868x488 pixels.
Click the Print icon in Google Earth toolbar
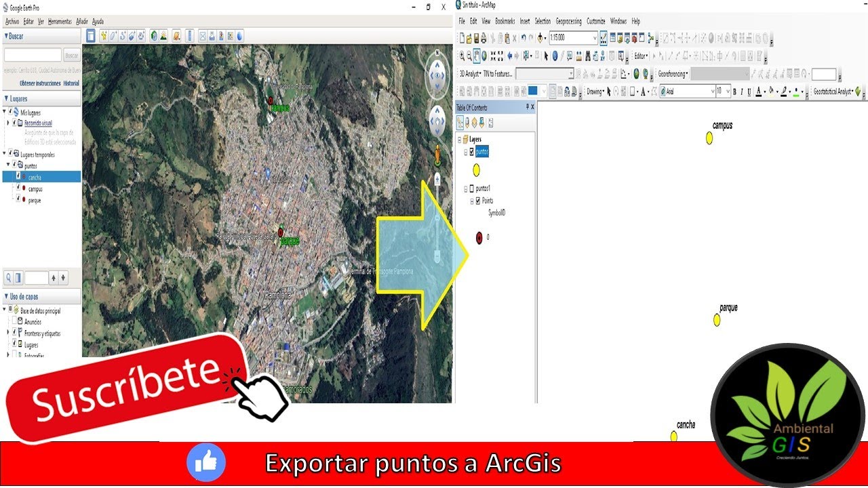click(212, 36)
